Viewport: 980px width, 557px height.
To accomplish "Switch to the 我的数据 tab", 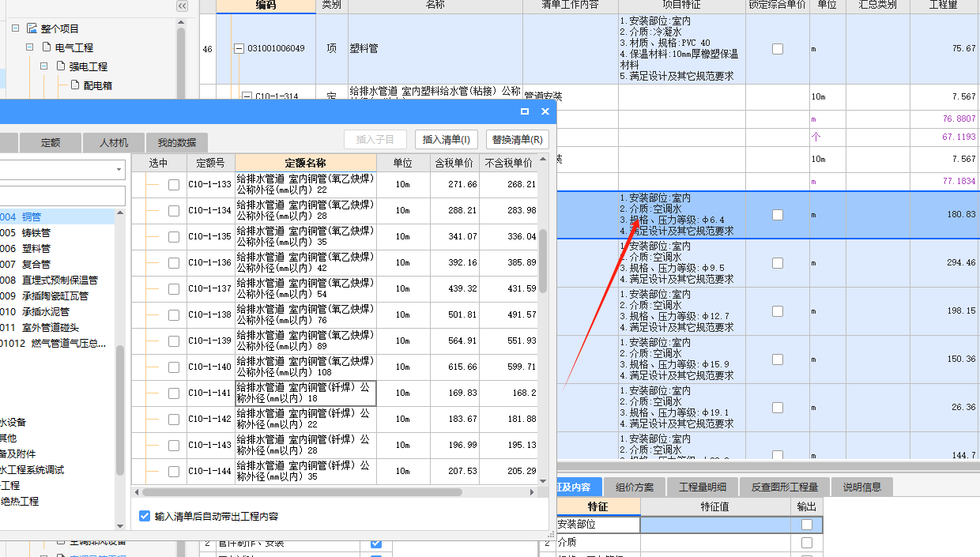I will (x=176, y=143).
